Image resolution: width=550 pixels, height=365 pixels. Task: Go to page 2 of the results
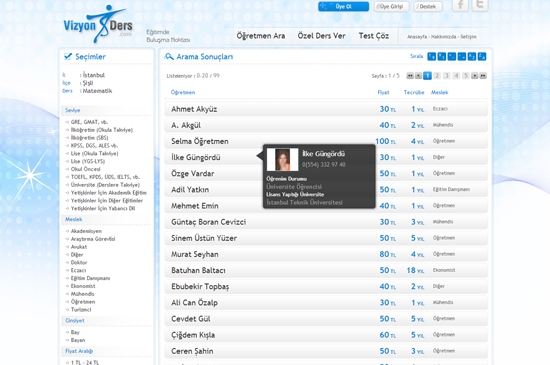click(437, 75)
